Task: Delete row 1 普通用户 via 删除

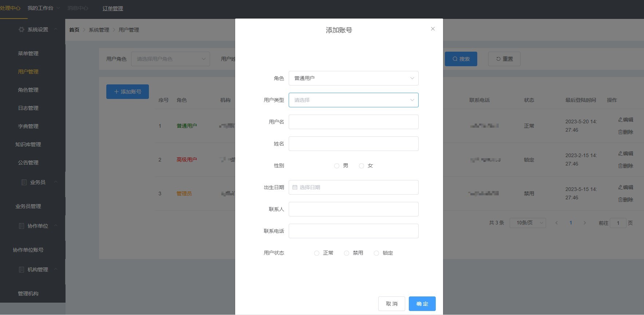Action: 626,132
